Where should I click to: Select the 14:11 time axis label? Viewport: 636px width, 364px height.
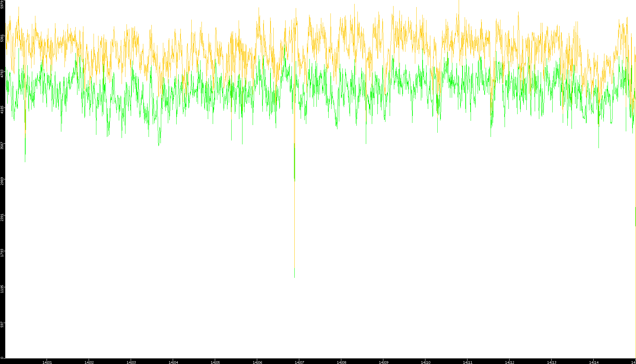coord(467,362)
